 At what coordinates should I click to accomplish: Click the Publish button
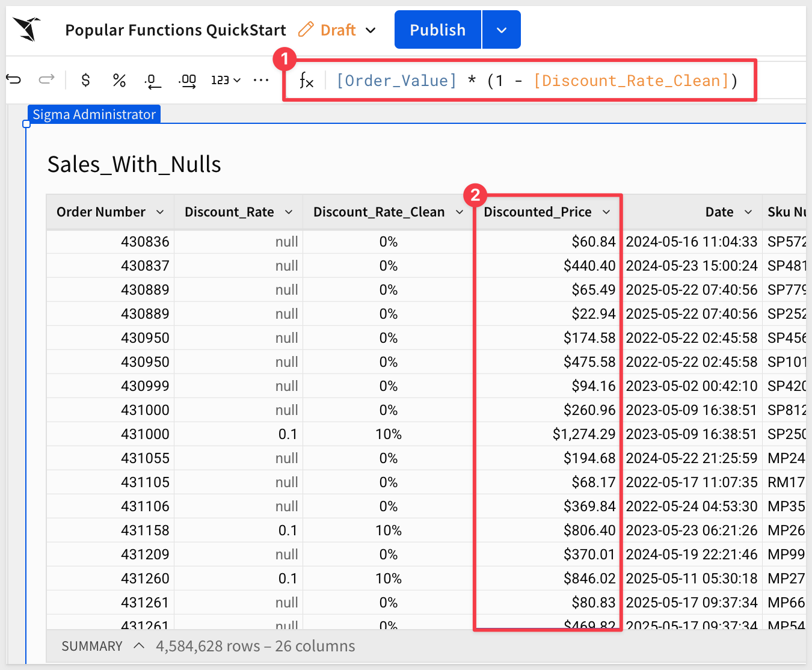click(x=437, y=30)
